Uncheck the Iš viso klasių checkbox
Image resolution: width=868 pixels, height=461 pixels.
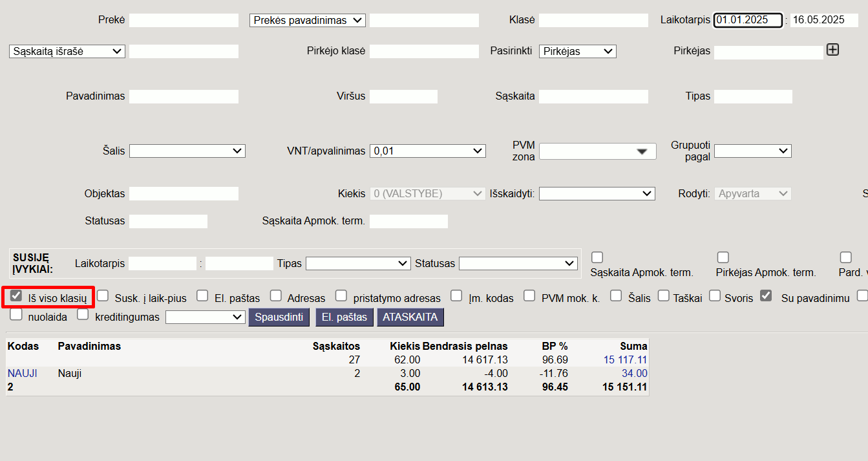tap(16, 296)
